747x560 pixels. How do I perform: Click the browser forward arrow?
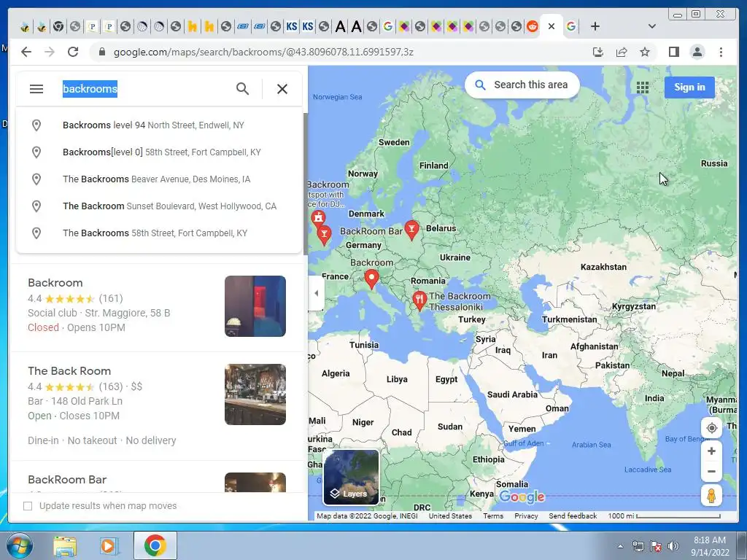click(50, 52)
